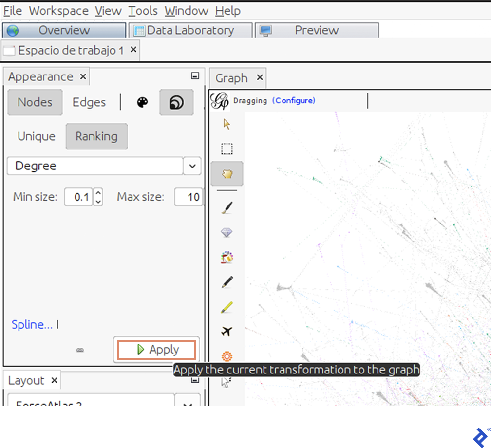Select the Espacio de trabajo 1 tab
This screenshot has width=491, height=448.
71,50
